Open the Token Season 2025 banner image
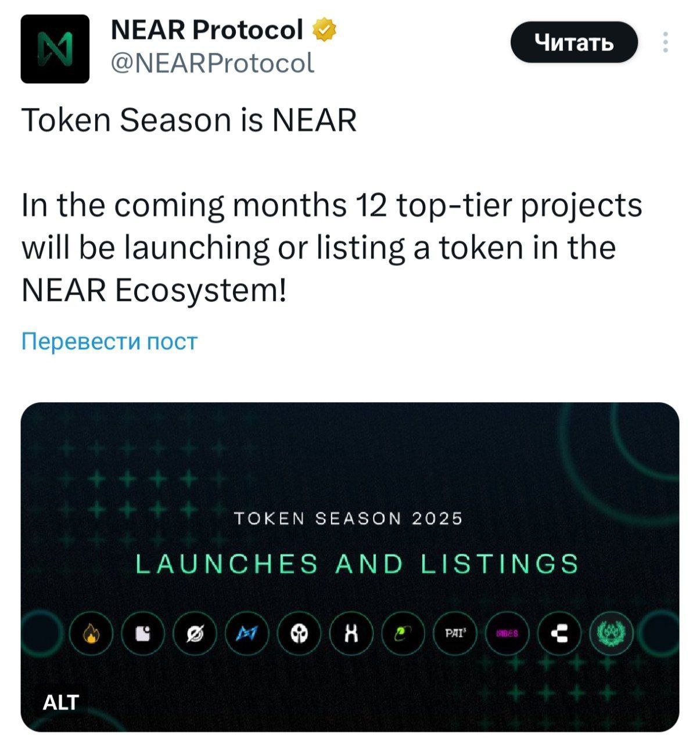 (x=350, y=567)
